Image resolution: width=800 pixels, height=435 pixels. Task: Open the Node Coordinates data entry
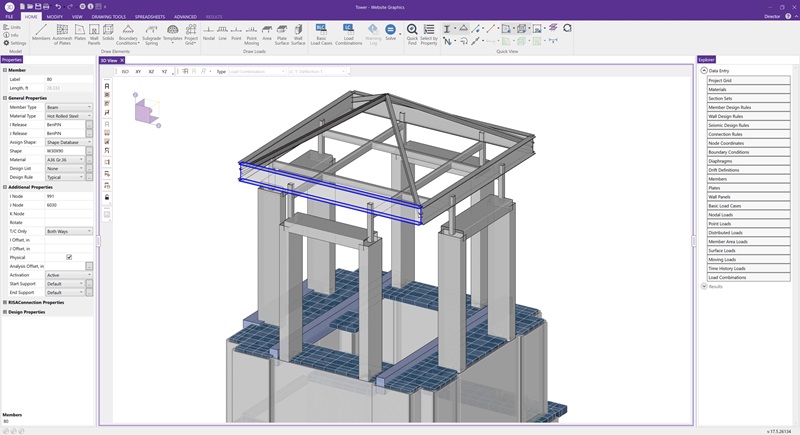click(x=748, y=143)
